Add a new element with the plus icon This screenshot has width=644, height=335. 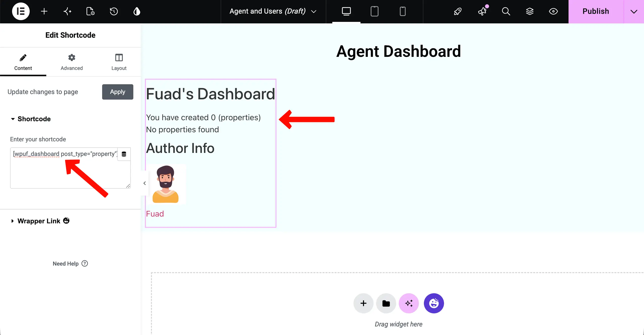click(x=44, y=11)
